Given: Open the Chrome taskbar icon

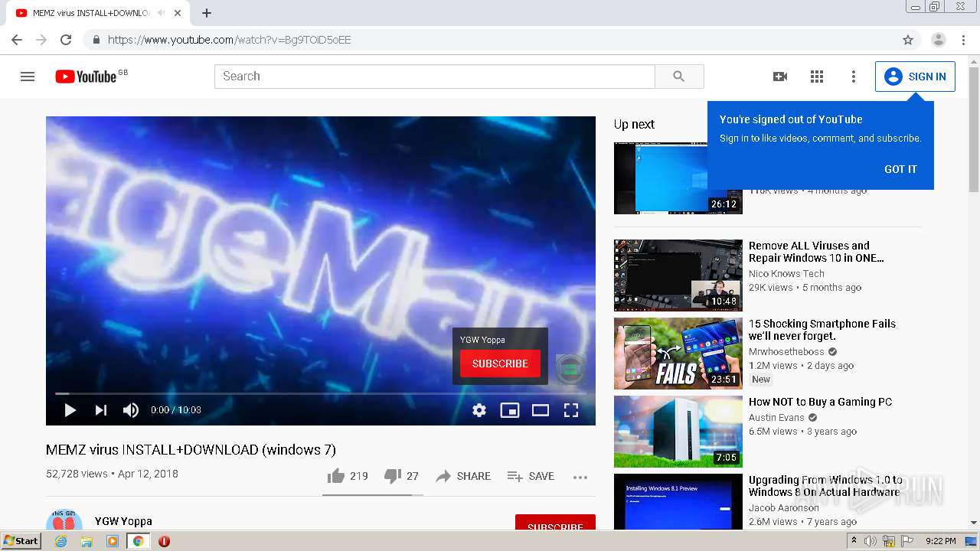Looking at the screenshot, I should [x=139, y=541].
